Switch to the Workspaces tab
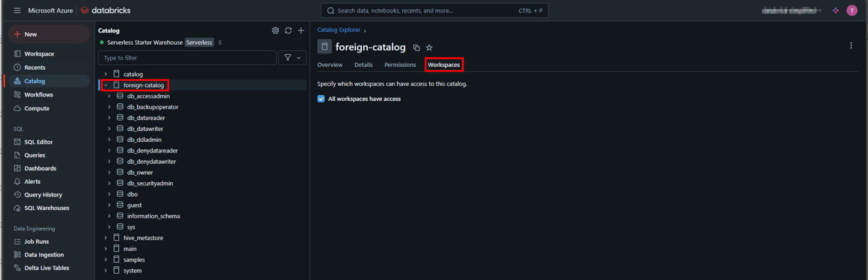 click(x=444, y=65)
